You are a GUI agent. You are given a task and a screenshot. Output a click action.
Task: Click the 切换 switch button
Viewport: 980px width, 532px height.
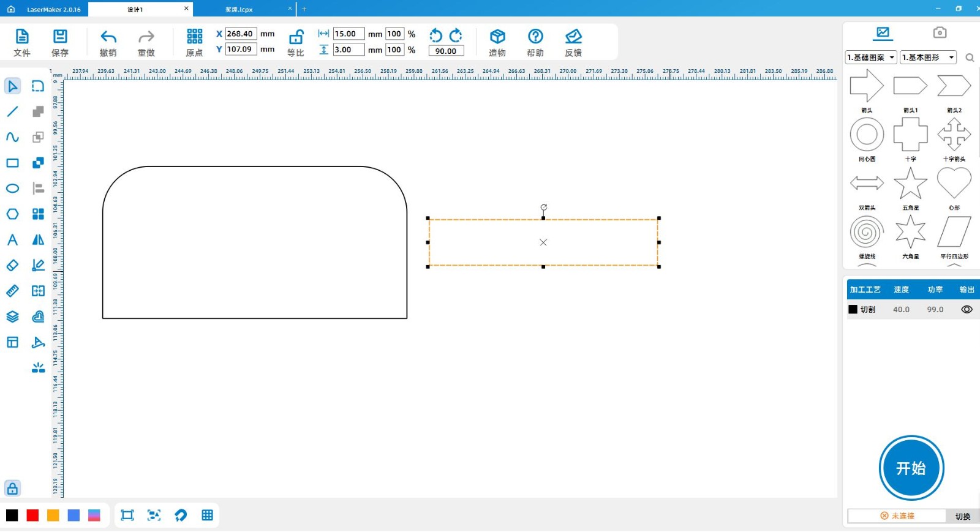[962, 516]
